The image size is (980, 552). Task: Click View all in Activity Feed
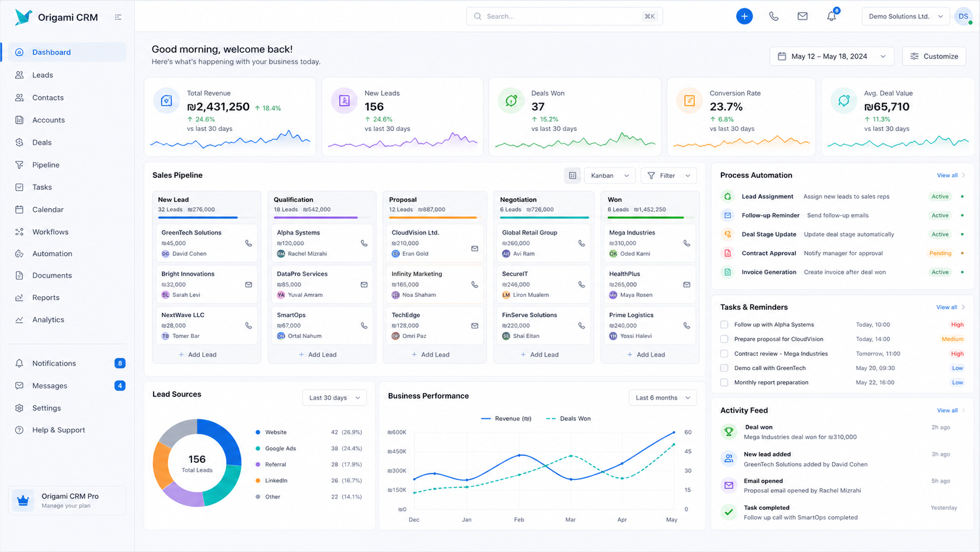[950, 411]
